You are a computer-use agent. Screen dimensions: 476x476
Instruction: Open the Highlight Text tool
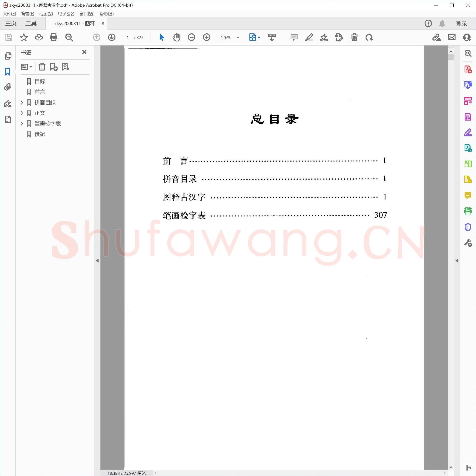coord(309,37)
